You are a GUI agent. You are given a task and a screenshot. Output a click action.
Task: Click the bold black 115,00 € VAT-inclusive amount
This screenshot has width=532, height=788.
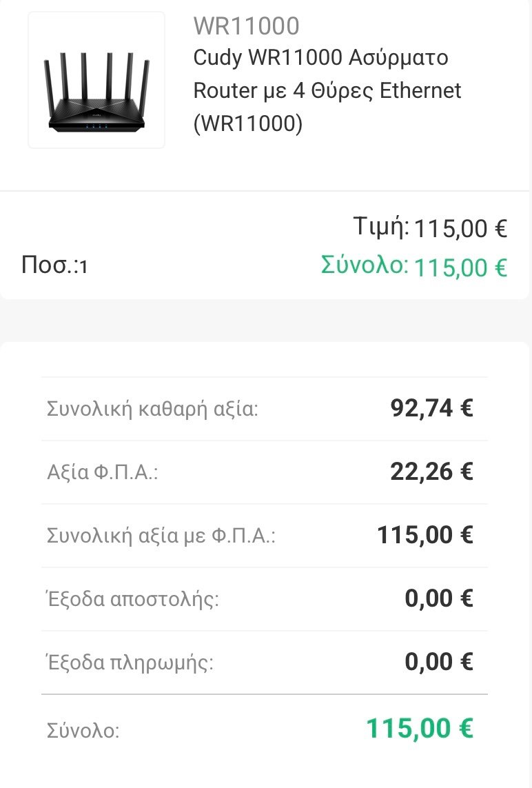(x=424, y=535)
